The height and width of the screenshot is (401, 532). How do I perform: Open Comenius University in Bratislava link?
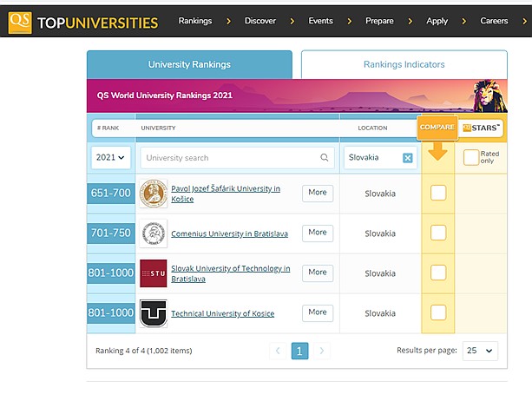[x=230, y=233]
